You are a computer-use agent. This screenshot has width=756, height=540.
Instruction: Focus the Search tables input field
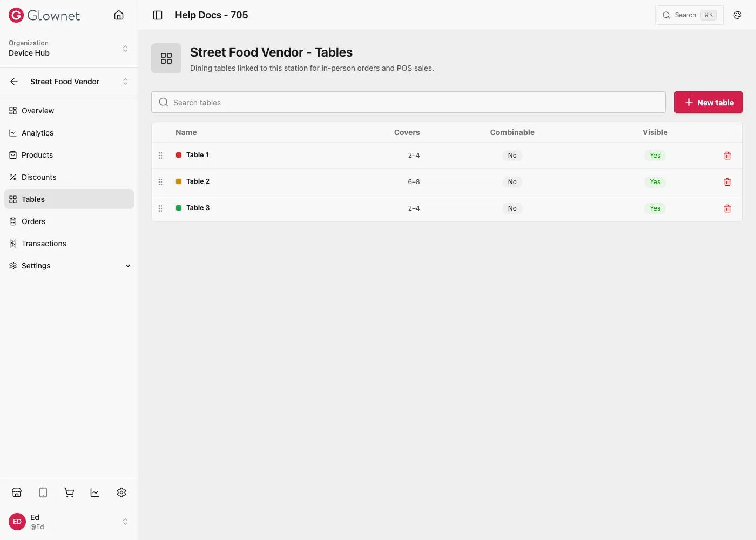pyautogui.click(x=408, y=103)
